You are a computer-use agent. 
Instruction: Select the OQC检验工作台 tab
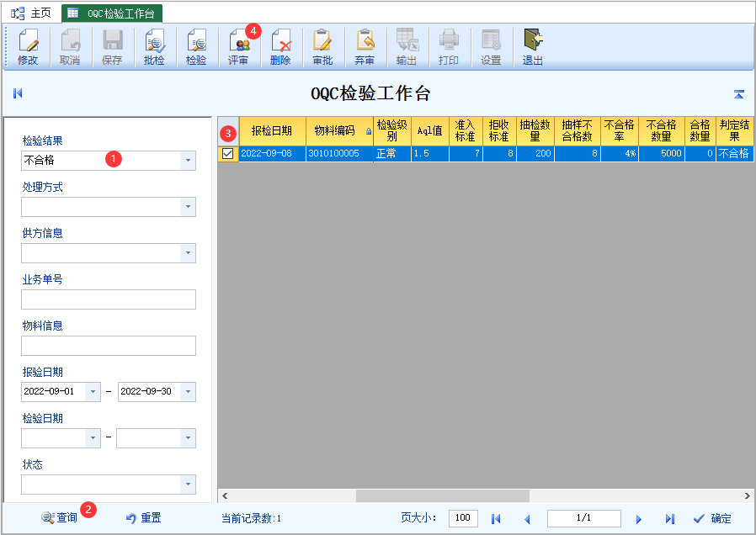pos(112,13)
